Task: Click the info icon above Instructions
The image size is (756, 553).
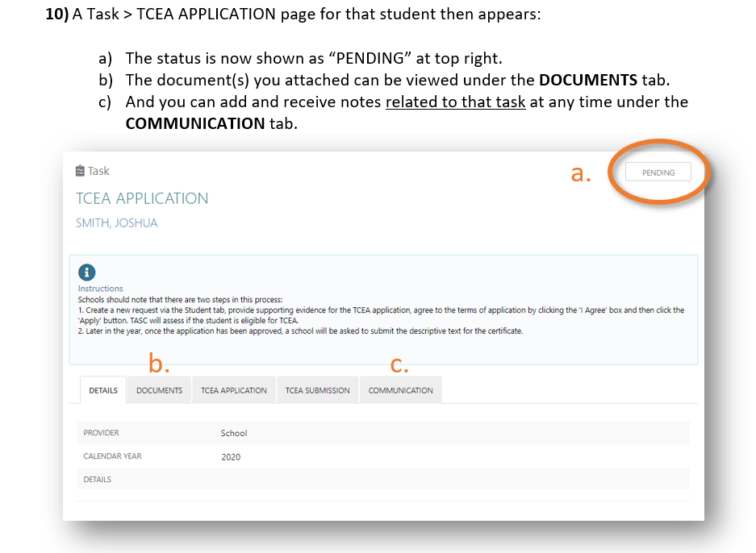Action: point(86,272)
